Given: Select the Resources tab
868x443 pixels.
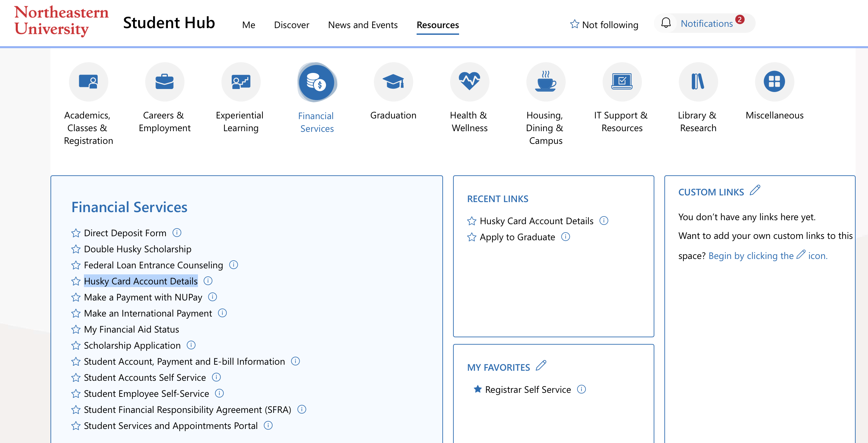Looking at the screenshot, I should (438, 25).
